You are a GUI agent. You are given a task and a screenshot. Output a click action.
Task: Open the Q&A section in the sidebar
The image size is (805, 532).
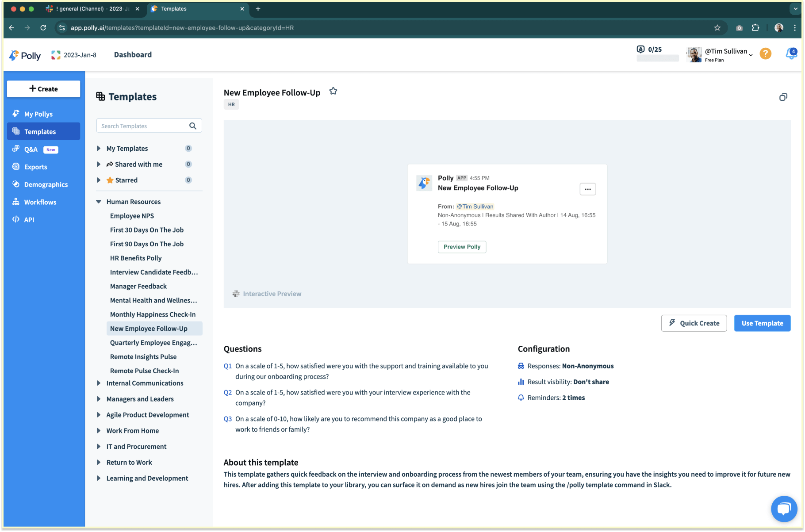[x=31, y=149]
